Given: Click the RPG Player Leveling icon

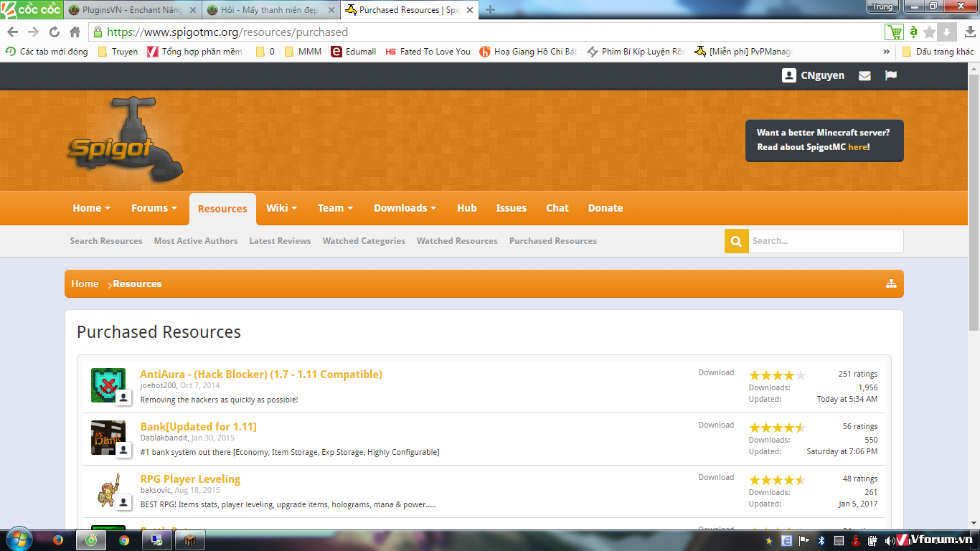Looking at the screenshot, I should [108, 490].
